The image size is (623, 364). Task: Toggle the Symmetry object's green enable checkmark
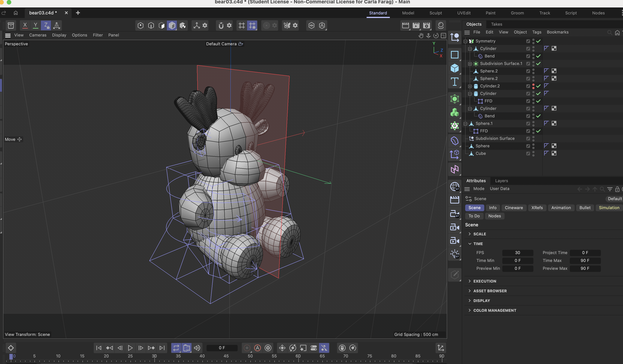pos(538,41)
